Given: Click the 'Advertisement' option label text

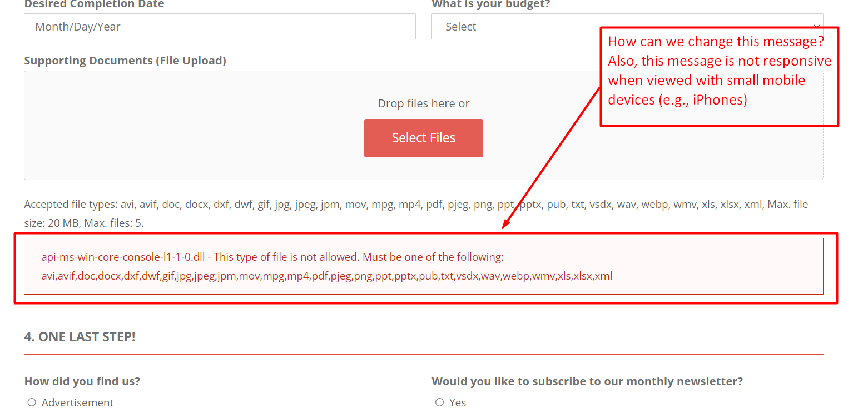Looking at the screenshot, I should coord(77,402).
